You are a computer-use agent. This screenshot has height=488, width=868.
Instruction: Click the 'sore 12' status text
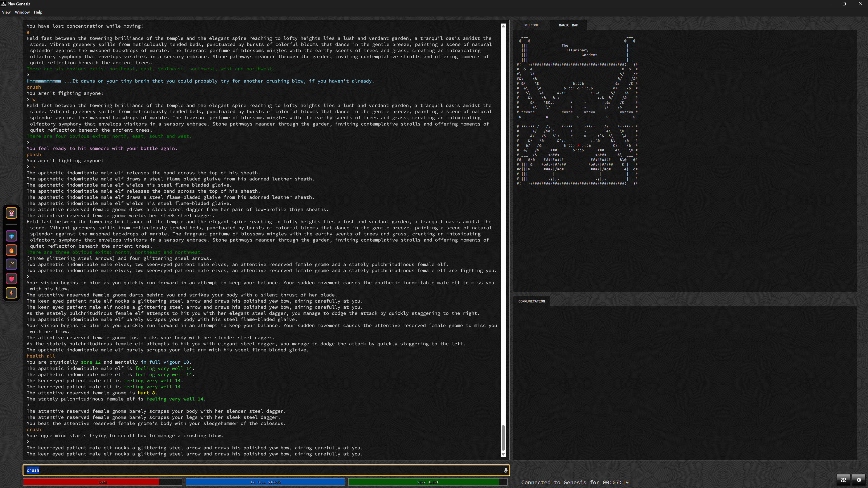(91, 362)
